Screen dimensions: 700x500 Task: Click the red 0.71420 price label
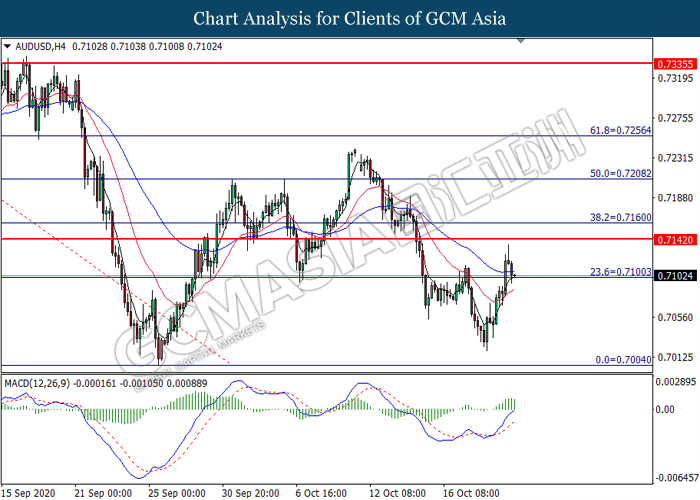click(675, 240)
